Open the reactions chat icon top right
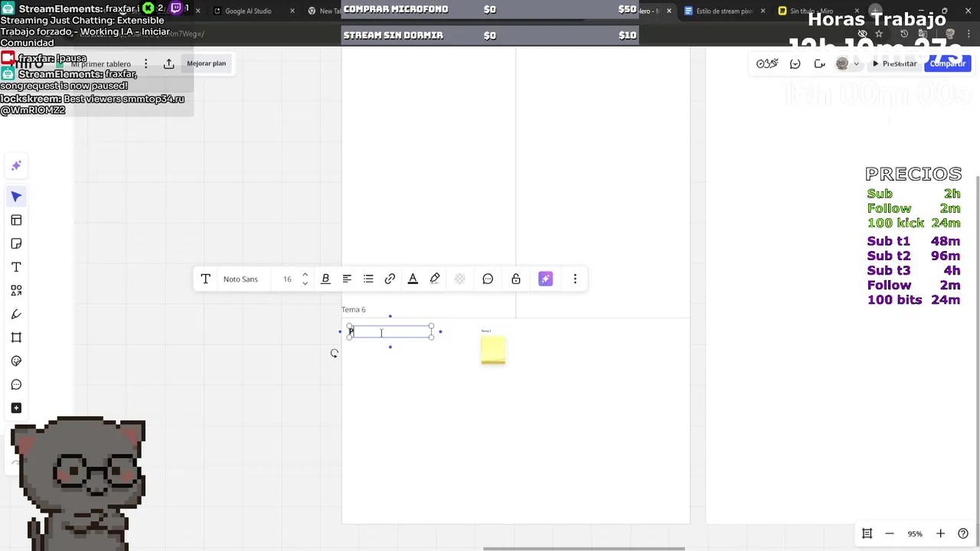This screenshot has height=551, width=980. (795, 64)
